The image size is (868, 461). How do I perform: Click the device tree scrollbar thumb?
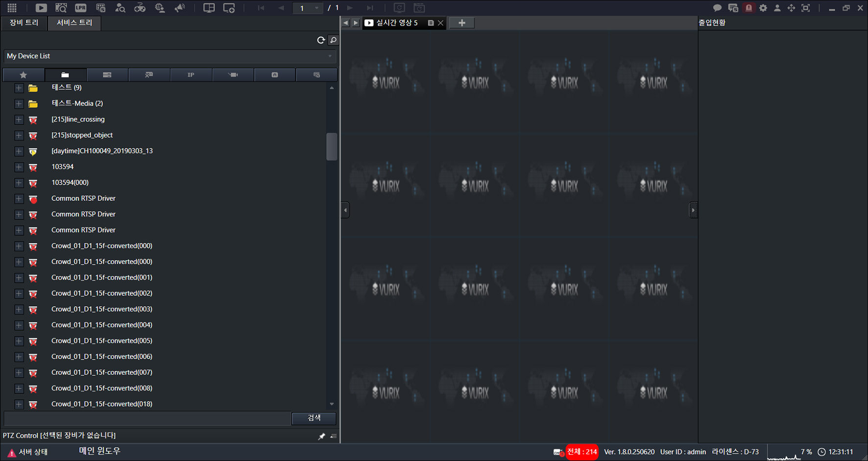pyautogui.click(x=332, y=146)
